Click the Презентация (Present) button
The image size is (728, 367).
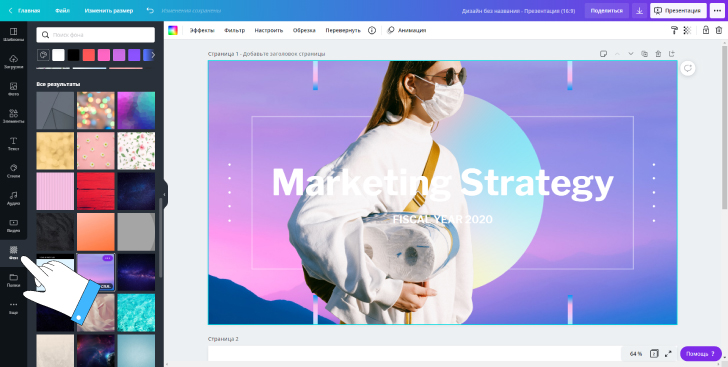click(x=678, y=10)
